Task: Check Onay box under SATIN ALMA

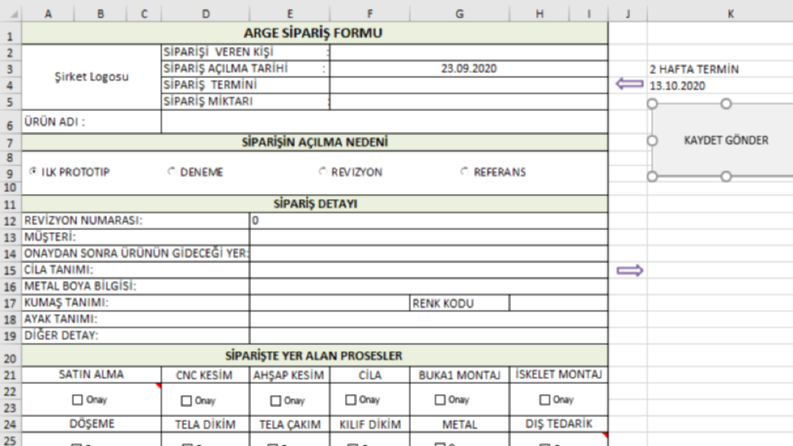Action: click(77, 400)
